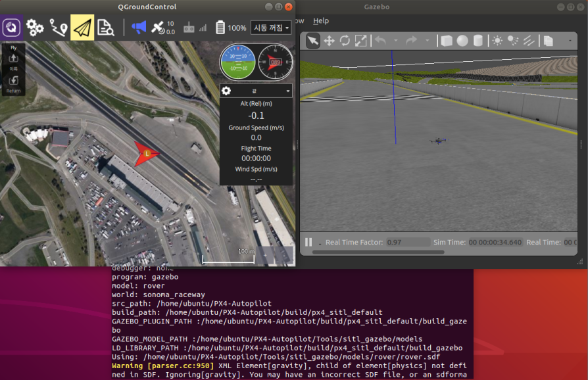This screenshot has height=380, width=588.
Task: Click the 'world: sonoma_raceway' terminal line
Action: 159,295
